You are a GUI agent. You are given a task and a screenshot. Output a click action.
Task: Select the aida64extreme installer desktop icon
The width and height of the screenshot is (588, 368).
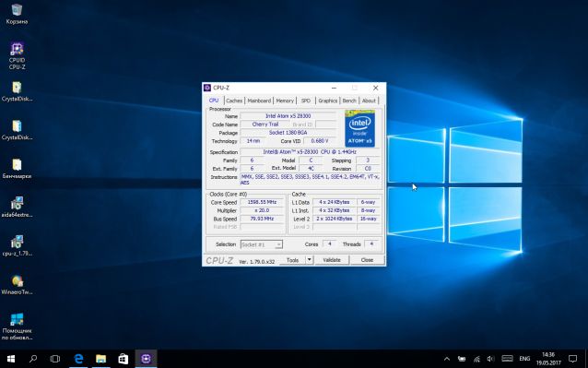click(17, 208)
